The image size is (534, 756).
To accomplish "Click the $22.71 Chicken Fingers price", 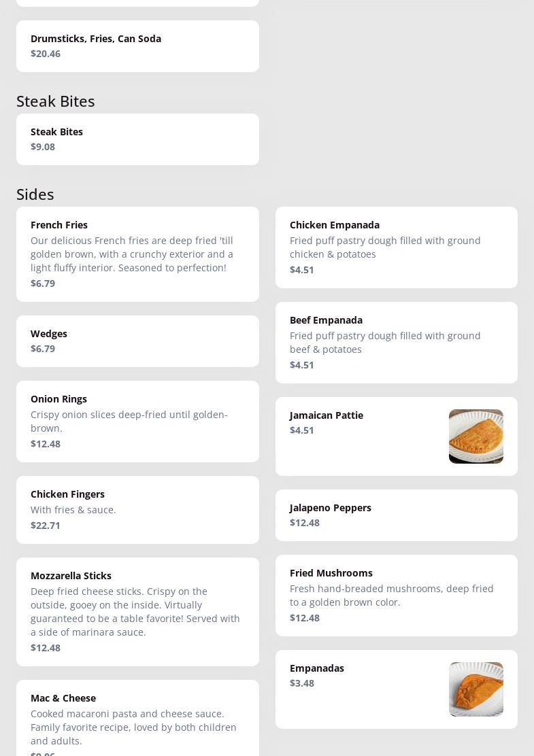I will pos(46,526).
